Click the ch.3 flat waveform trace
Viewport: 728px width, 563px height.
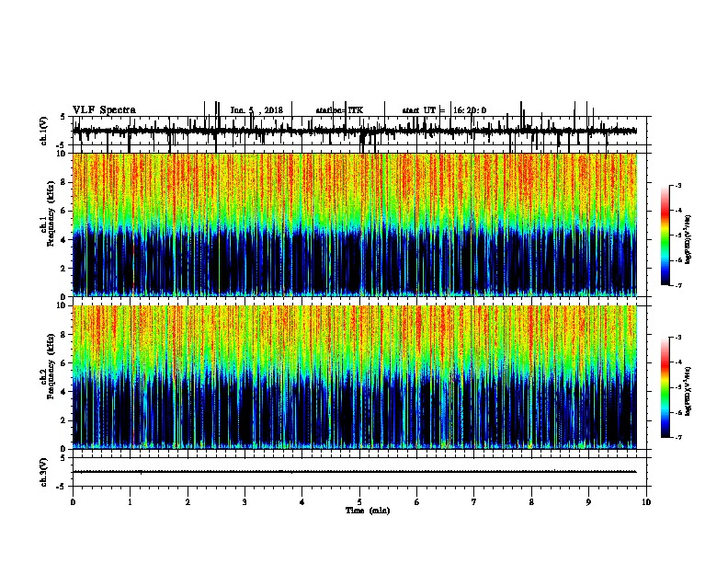(x=355, y=472)
